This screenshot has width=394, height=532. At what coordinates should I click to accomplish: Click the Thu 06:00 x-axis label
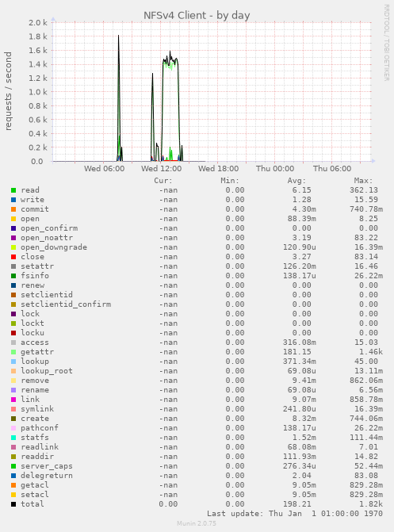tap(332, 169)
